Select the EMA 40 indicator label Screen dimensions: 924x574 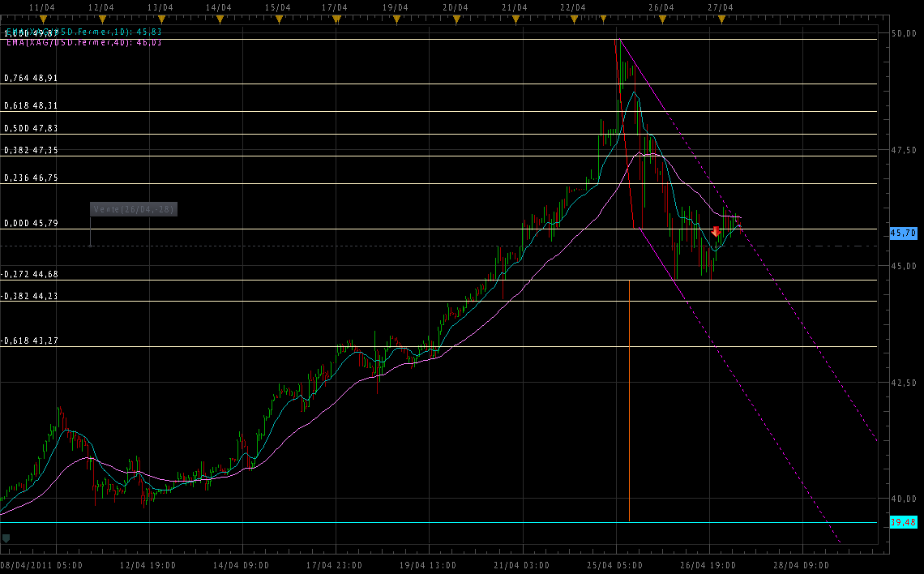[x=83, y=42]
